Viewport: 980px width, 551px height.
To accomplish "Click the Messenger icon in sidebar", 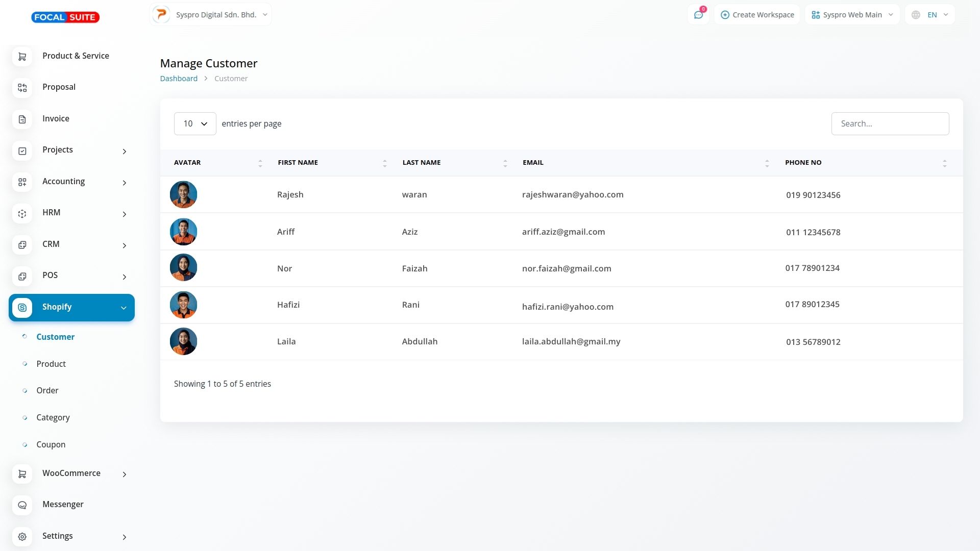I will (22, 505).
